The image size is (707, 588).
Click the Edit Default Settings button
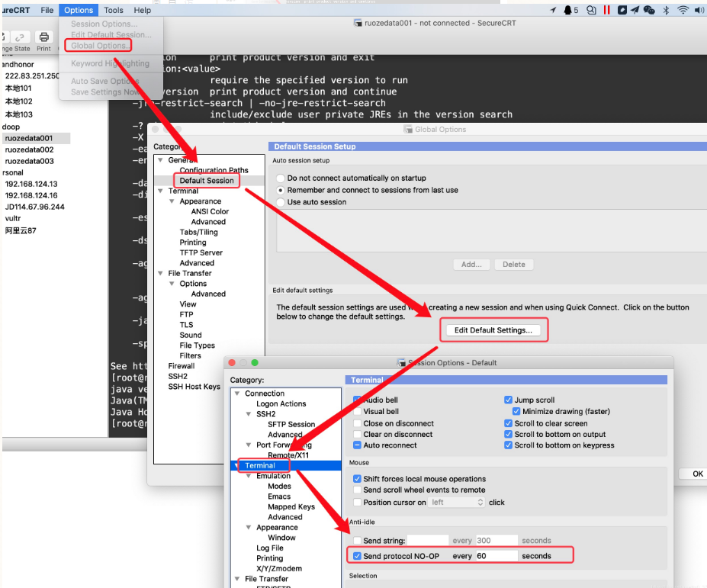click(x=493, y=330)
